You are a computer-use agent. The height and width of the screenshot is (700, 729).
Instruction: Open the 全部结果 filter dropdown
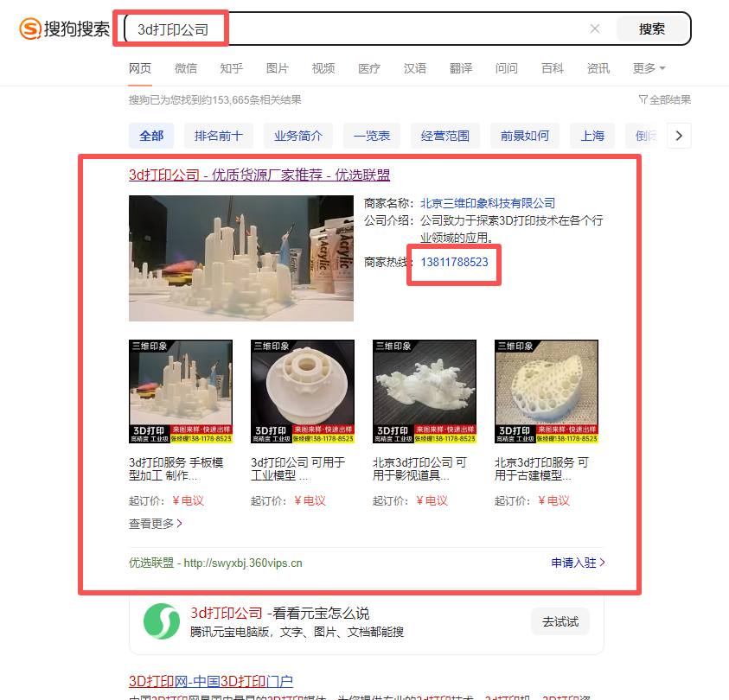pos(664,99)
